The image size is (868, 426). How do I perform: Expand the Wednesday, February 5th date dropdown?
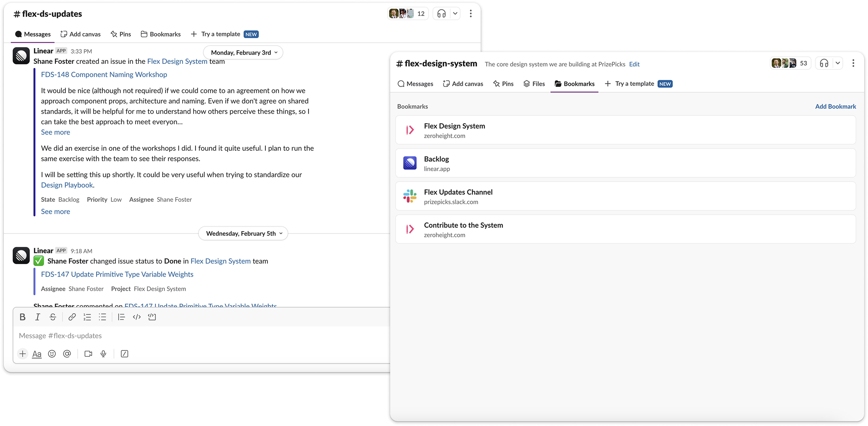[x=243, y=233]
